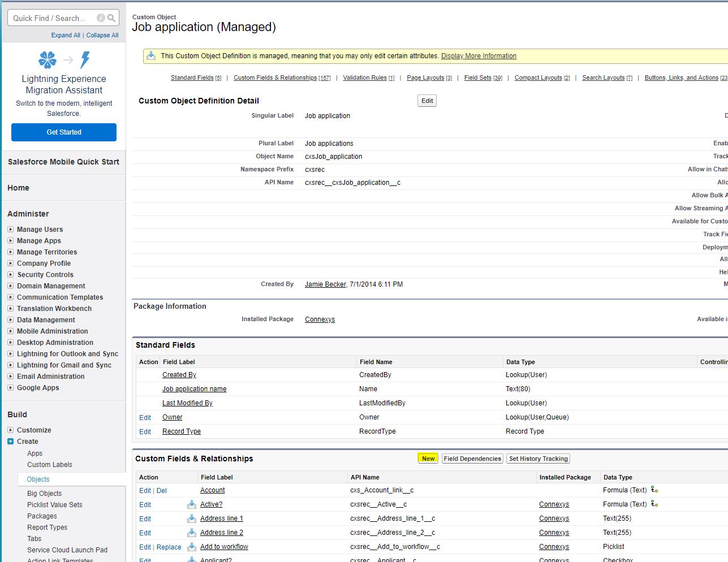Open the Job application name field
728x562 pixels.
194,389
